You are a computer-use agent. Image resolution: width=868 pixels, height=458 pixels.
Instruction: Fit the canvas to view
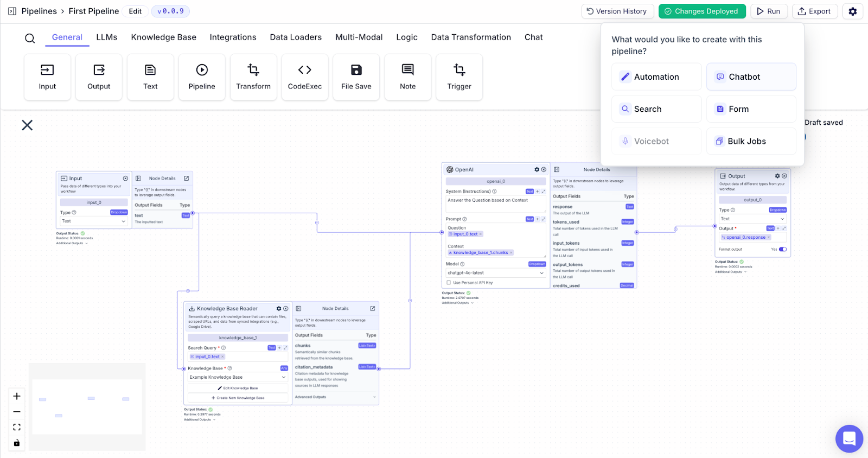point(17,427)
